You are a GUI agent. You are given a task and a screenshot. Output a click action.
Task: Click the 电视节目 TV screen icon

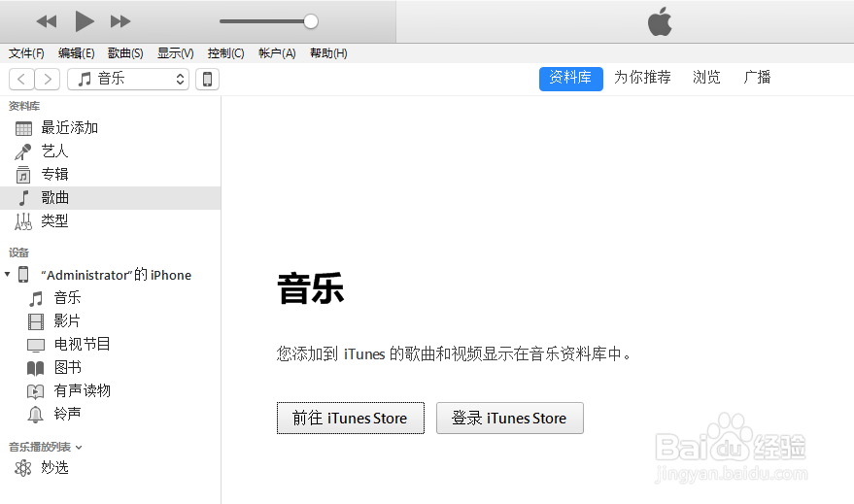coord(35,345)
